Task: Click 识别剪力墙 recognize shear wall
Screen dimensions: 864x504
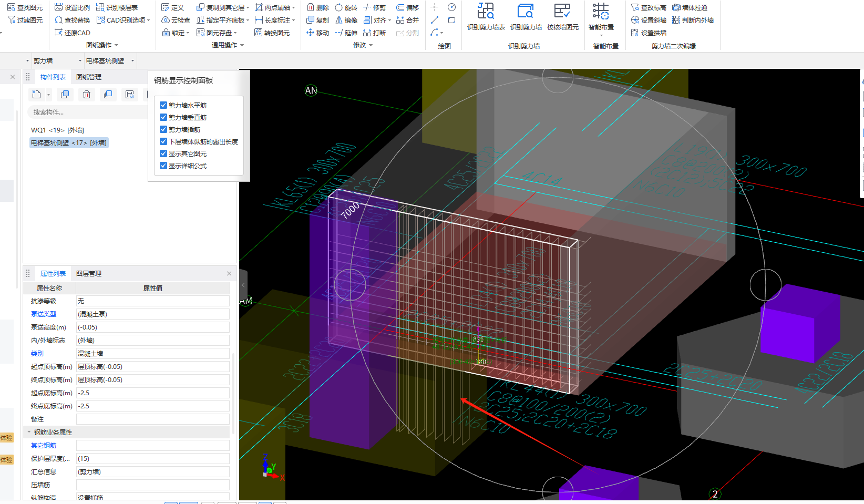Action: click(526, 17)
